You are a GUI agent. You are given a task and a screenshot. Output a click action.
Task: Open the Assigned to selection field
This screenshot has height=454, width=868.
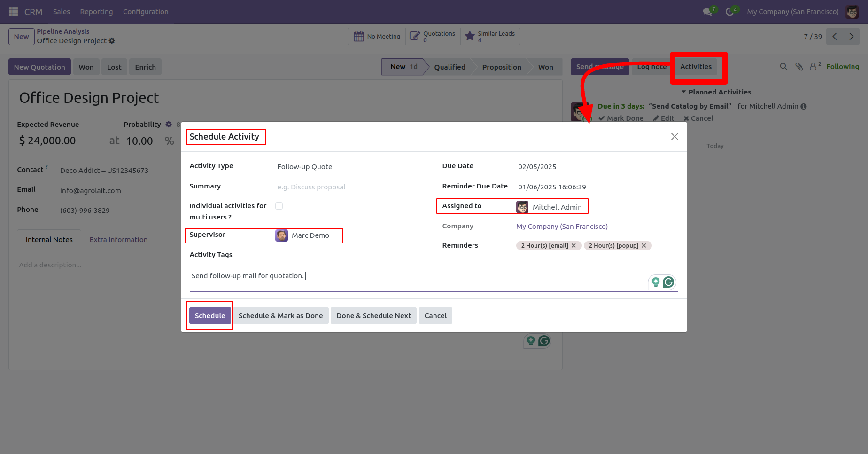click(597, 207)
